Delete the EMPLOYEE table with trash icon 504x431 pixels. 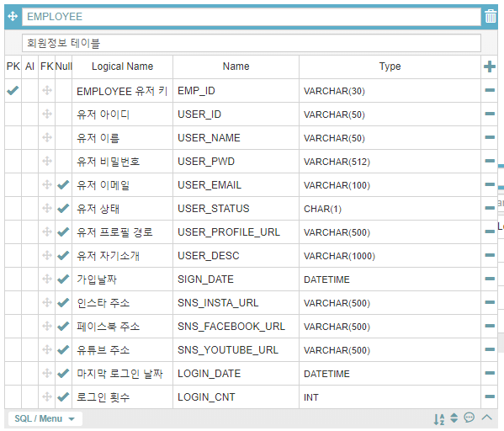point(491,16)
